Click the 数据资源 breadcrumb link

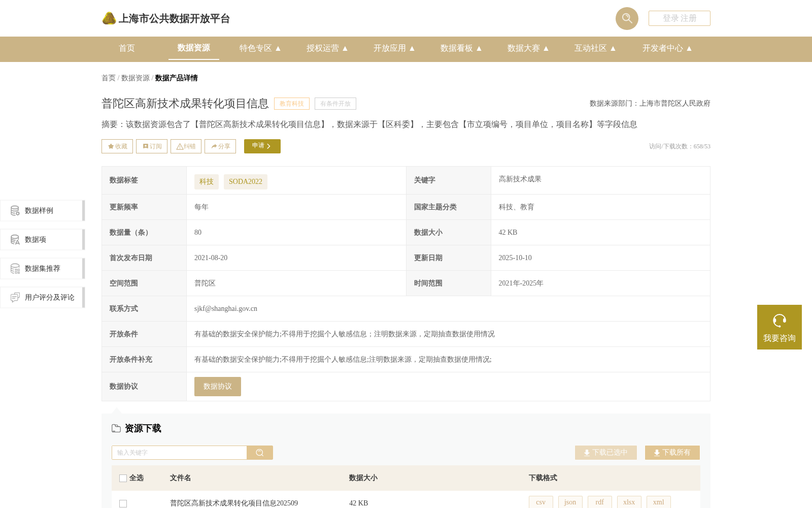136,78
